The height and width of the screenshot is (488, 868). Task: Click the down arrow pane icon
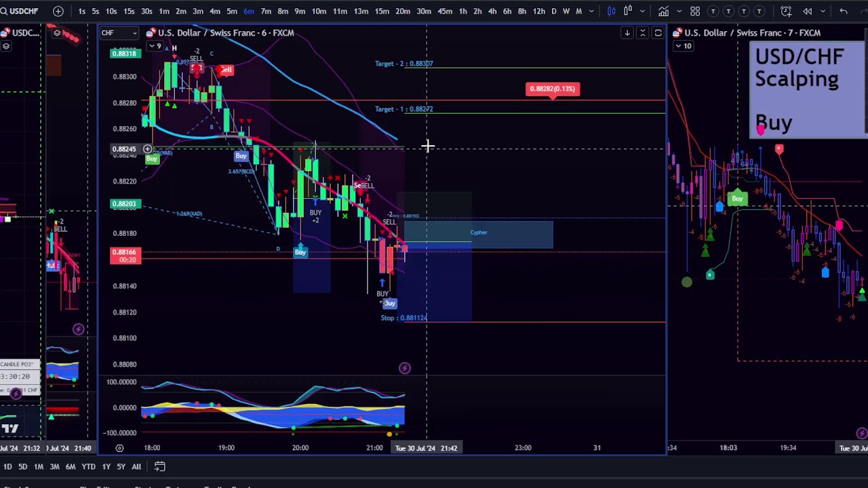click(627, 33)
